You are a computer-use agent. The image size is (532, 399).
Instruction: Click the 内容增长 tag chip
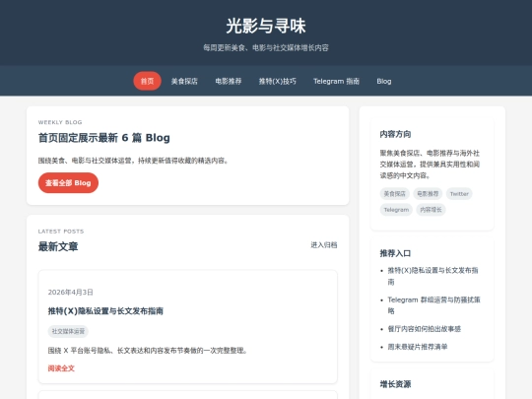pyautogui.click(x=431, y=210)
